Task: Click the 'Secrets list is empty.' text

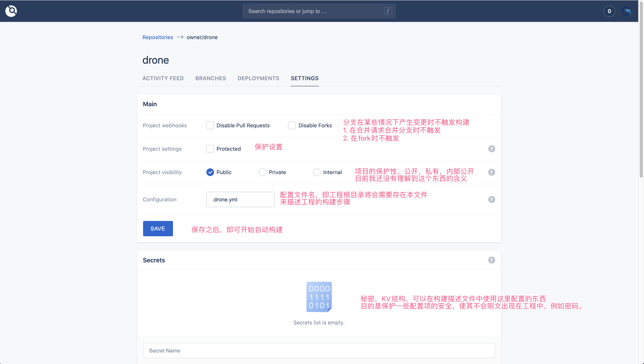Action: tap(319, 323)
